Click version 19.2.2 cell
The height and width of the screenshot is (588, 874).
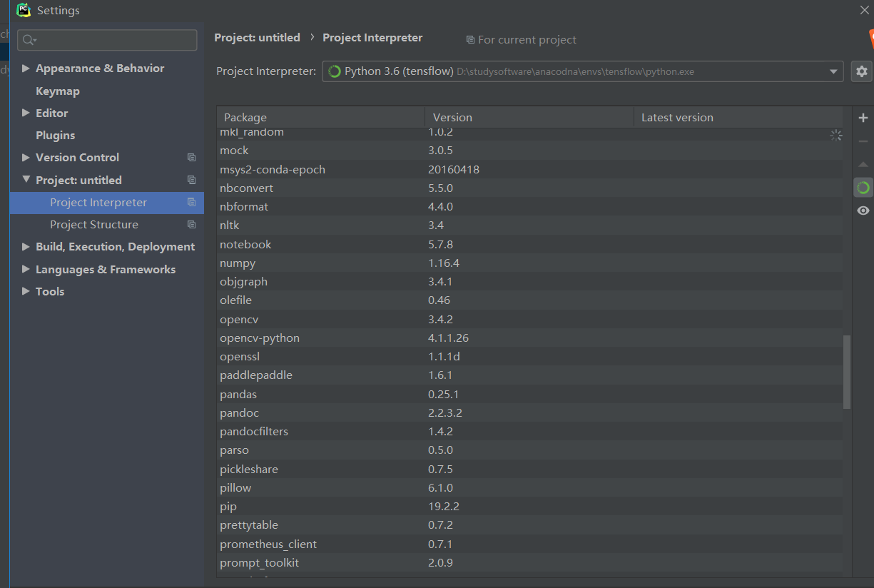pos(444,507)
